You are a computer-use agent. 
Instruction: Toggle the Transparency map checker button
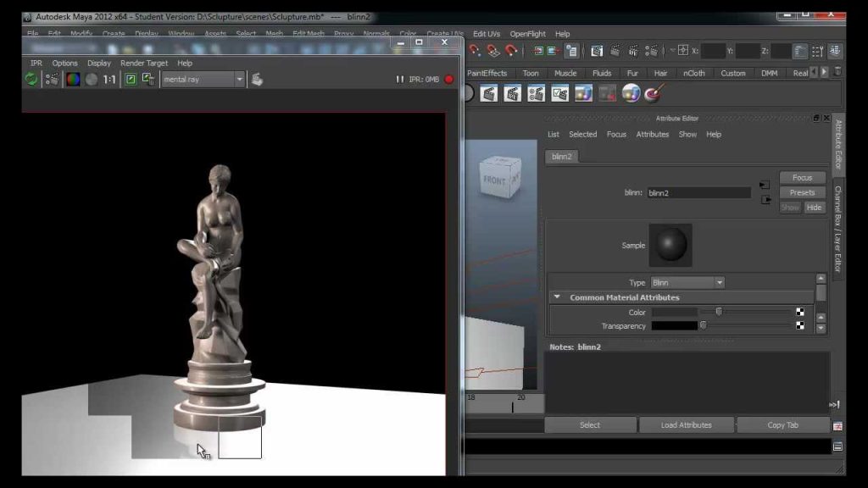point(800,325)
